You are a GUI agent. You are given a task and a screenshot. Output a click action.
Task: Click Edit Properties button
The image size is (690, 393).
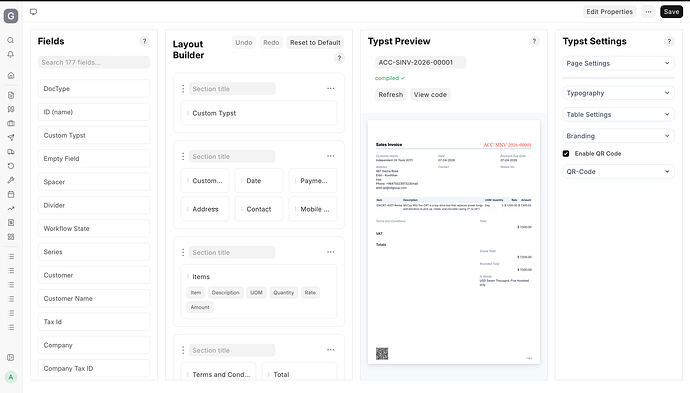point(609,12)
